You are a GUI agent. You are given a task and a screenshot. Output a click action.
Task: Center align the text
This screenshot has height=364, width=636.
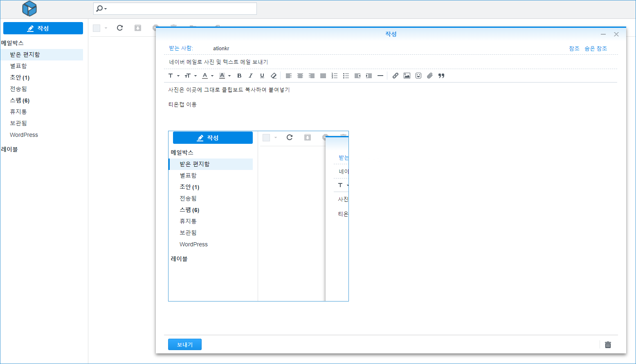[300, 76]
